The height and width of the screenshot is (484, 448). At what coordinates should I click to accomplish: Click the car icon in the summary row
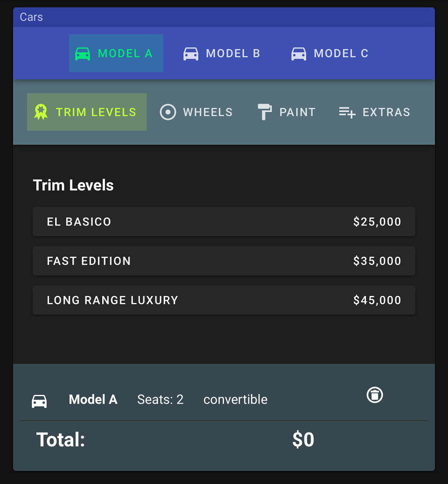coord(39,401)
